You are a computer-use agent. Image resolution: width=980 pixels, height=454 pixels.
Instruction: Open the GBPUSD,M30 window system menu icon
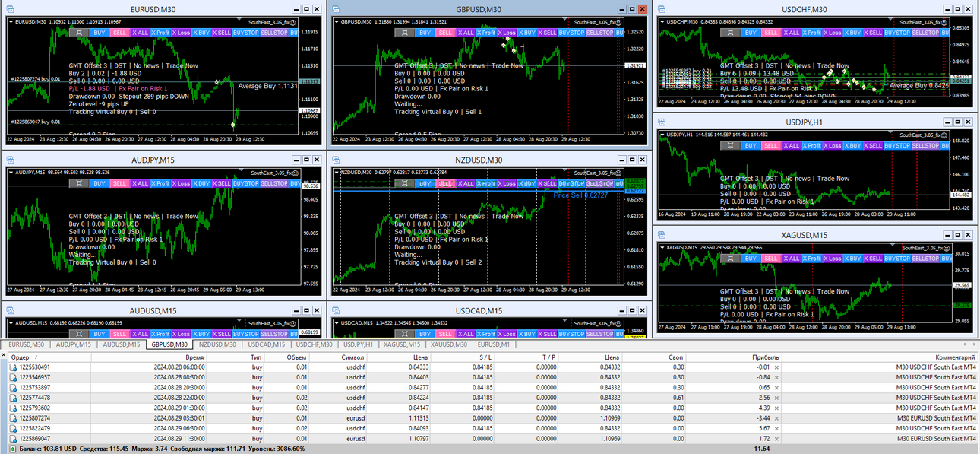coord(334,9)
